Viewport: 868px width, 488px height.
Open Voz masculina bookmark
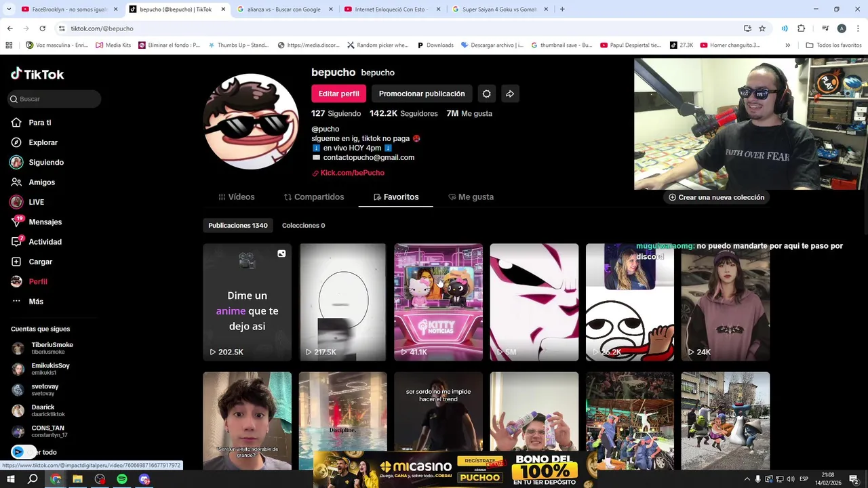point(56,45)
